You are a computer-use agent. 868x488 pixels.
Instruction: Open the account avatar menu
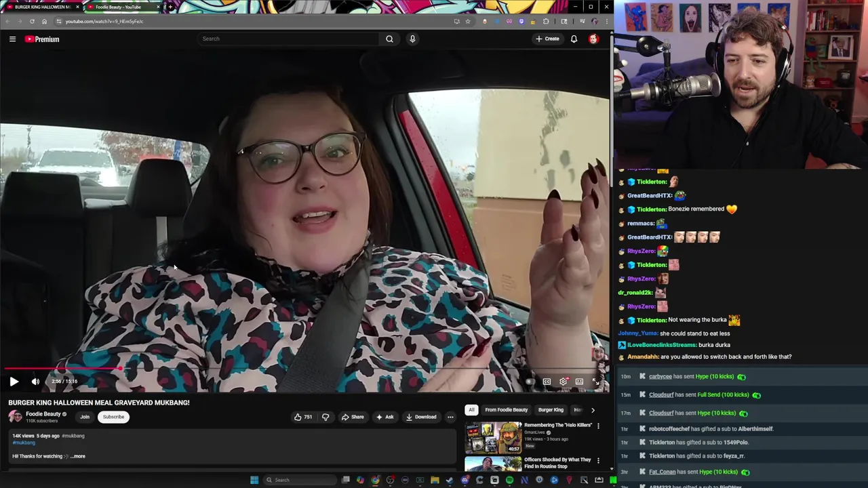(593, 39)
